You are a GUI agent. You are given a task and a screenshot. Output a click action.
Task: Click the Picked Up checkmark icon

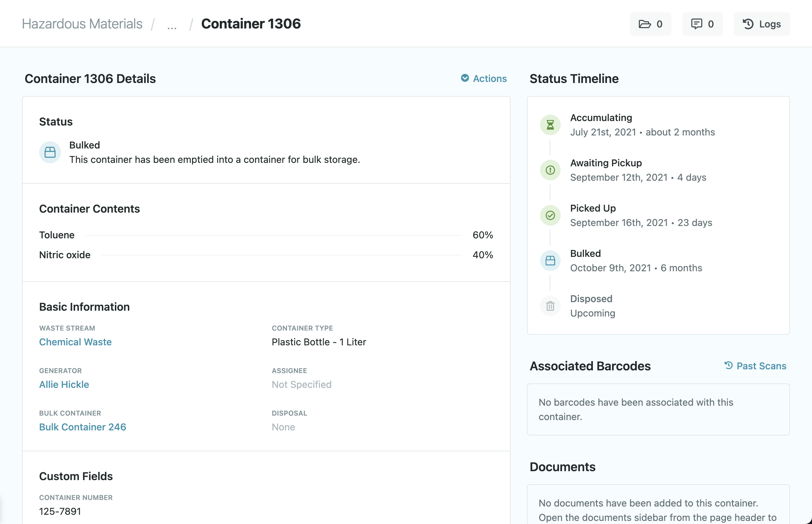550,215
